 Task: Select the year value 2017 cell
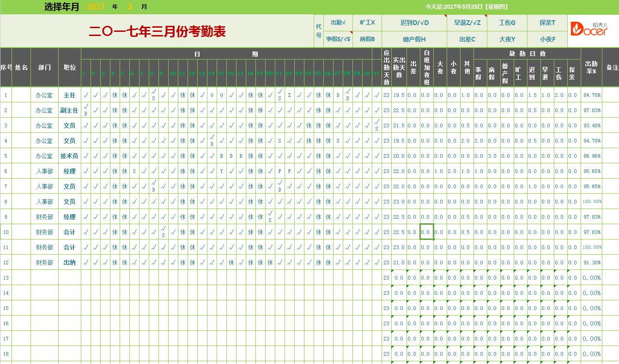pos(96,7)
